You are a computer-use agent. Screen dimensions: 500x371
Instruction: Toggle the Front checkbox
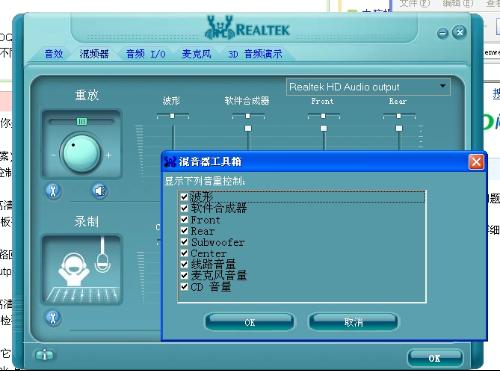pyautogui.click(x=184, y=219)
